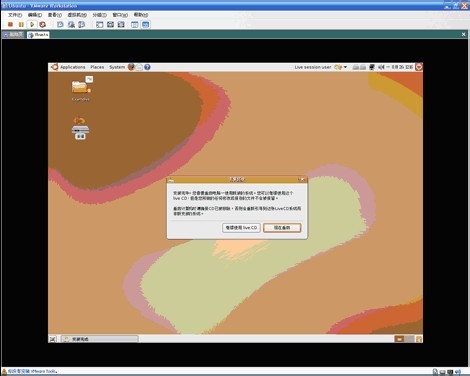Select the installer entry in the bottom taskbar
Image resolution: width=470 pixels, height=376 pixels.
[x=100, y=339]
